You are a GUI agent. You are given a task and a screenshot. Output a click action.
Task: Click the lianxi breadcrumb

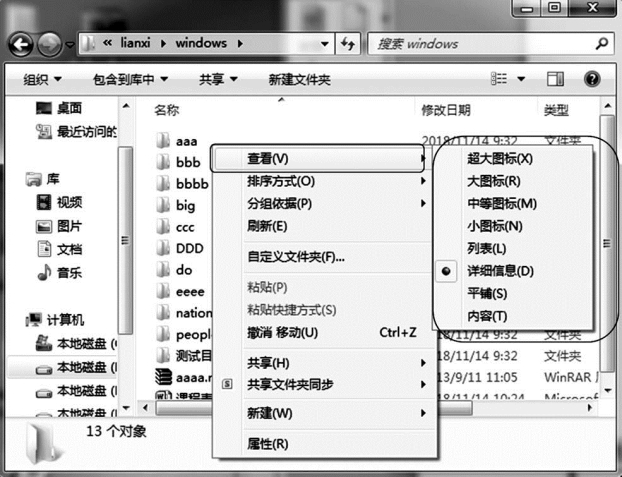[x=135, y=43]
